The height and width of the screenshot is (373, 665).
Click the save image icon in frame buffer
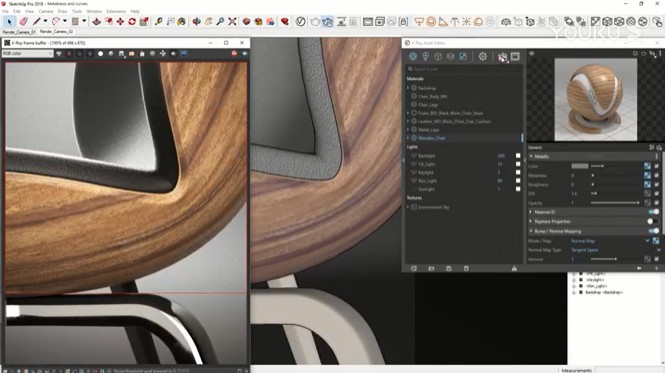tap(121, 54)
